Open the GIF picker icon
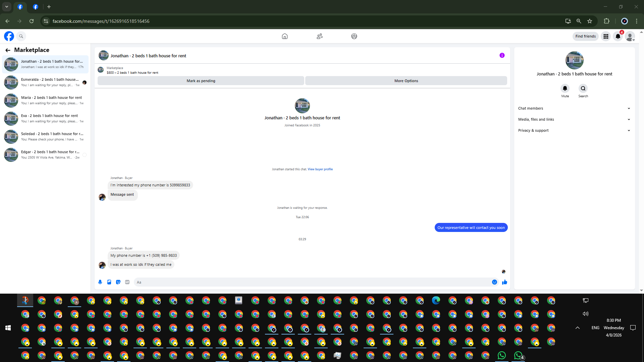Viewport: 644px width, 362px height. (x=127, y=282)
